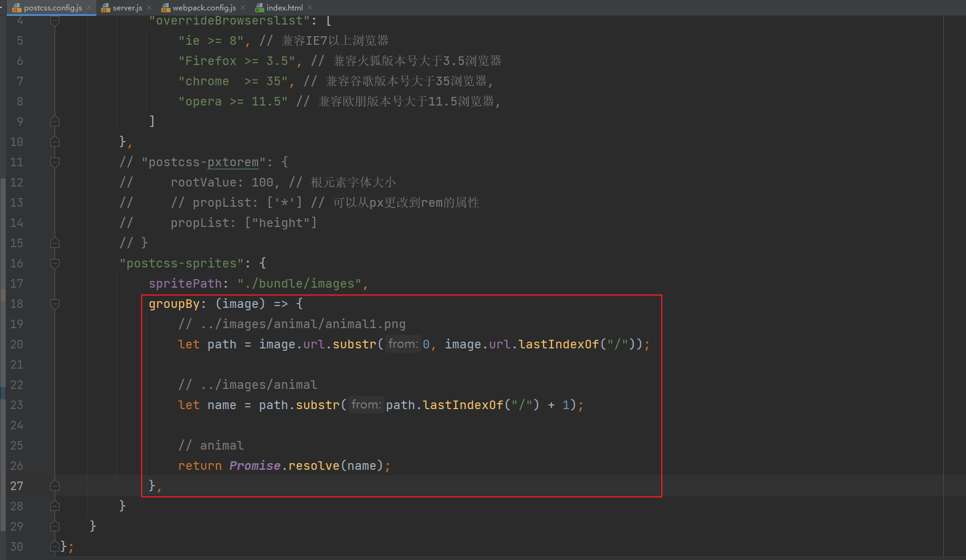Click the "postcss-pxtorem" commented key
The image size is (966, 560).
pos(204,162)
